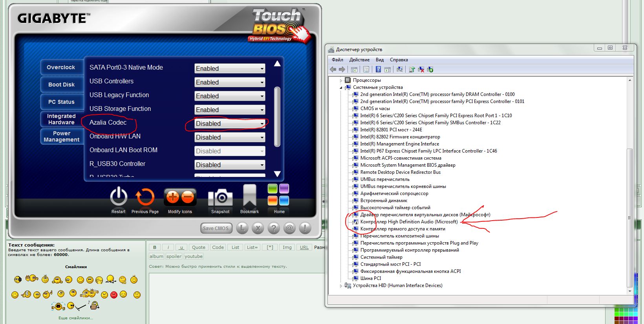Open R_USB30 Controller dropdown
The height and width of the screenshot is (324, 644).
[230, 165]
